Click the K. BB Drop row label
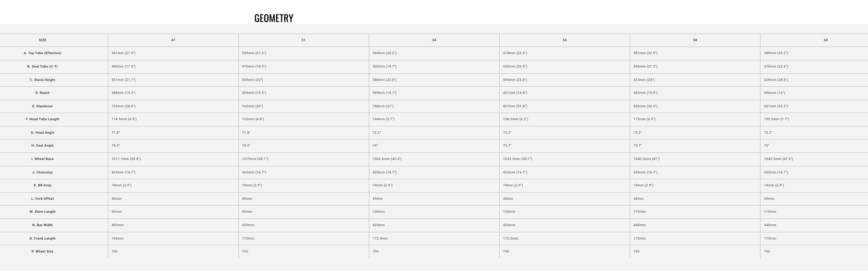The height and width of the screenshot is (276, 868). point(43,185)
